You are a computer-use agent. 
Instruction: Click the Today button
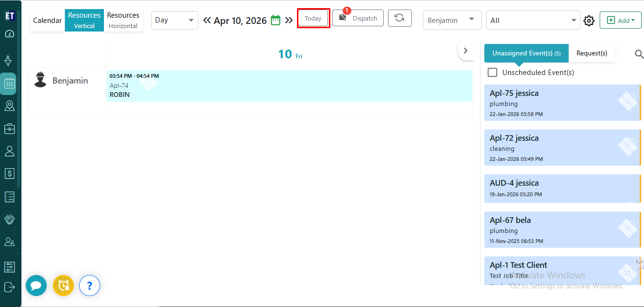pos(313,19)
